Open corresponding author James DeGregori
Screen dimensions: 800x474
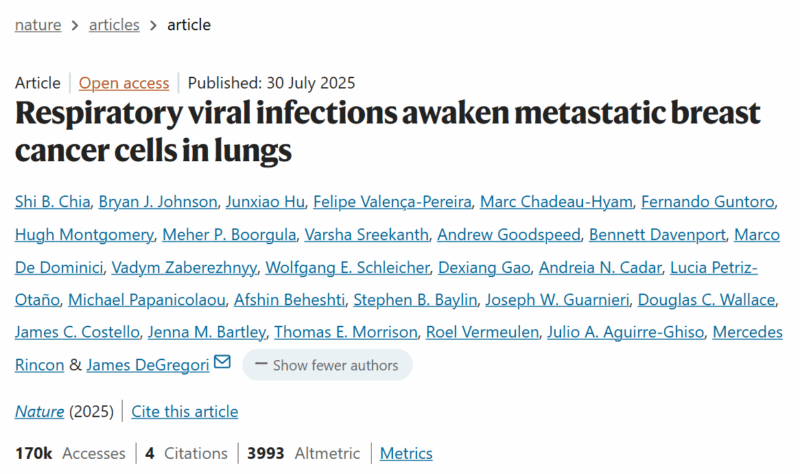coord(147,365)
